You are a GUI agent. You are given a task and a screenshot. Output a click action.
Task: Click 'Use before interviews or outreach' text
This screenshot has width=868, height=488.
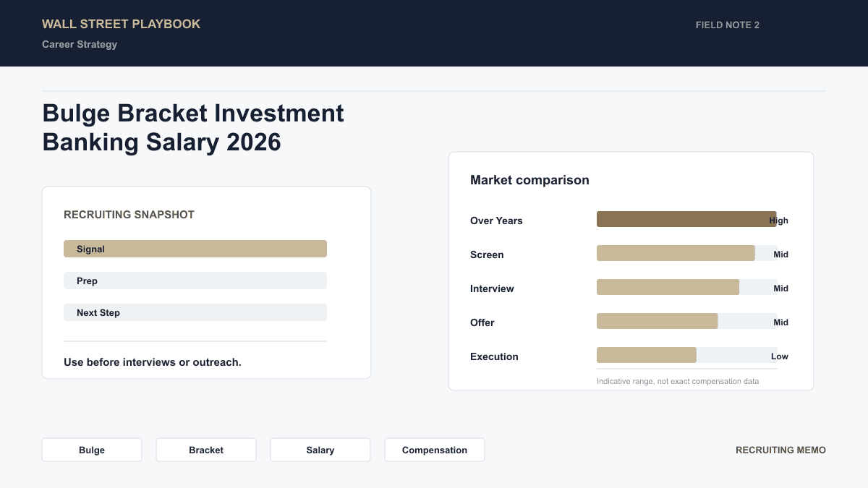153,362
